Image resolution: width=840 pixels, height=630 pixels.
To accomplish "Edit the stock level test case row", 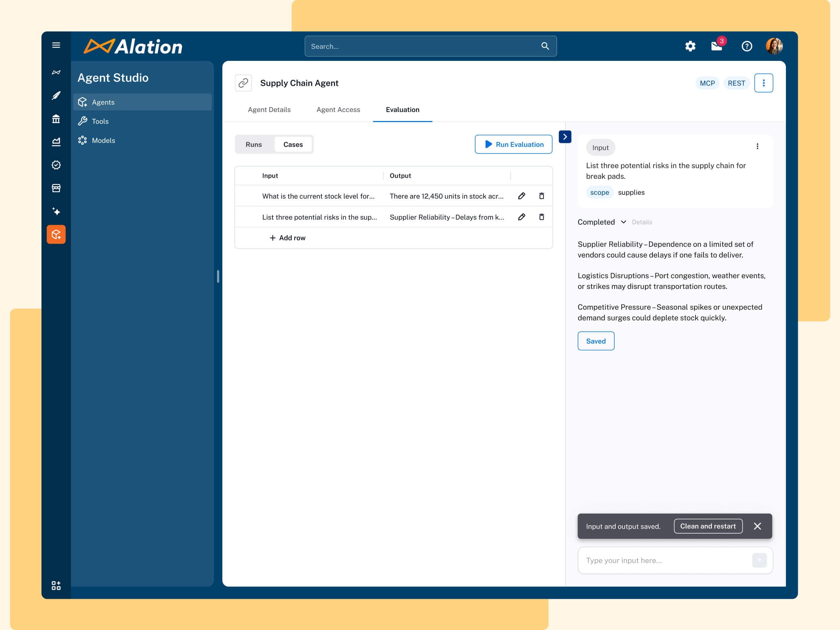I will pyautogui.click(x=521, y=196).
